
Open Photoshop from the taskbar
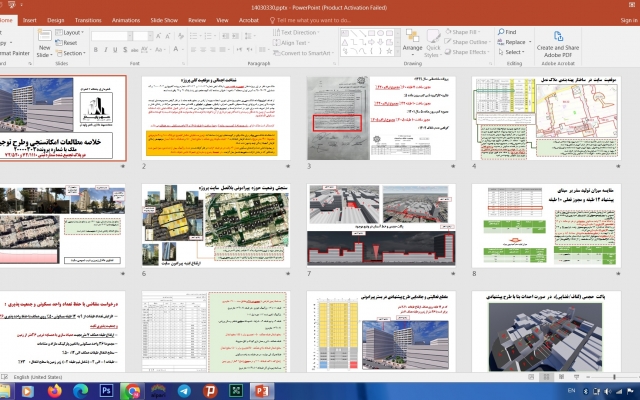tap(106, 391)
